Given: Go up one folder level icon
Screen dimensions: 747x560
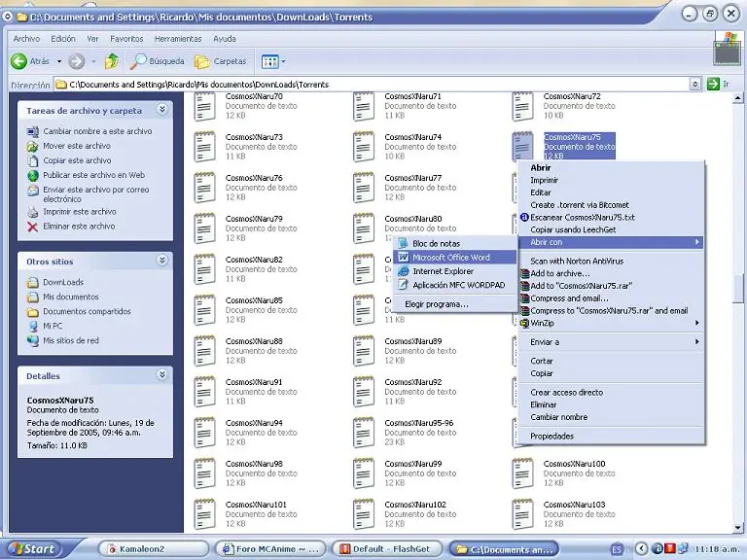Looking at the screenshot, I should tap(112, 61).
